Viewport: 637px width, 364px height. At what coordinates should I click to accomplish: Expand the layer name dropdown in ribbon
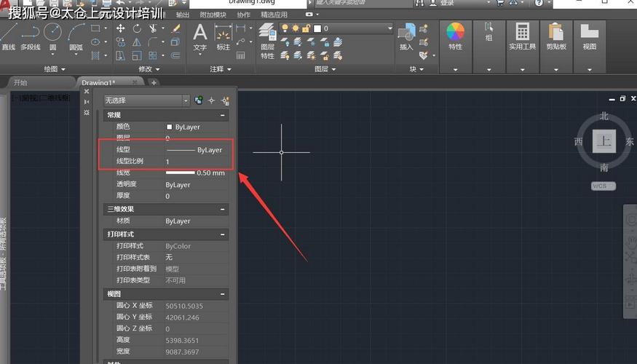point(389,28)
